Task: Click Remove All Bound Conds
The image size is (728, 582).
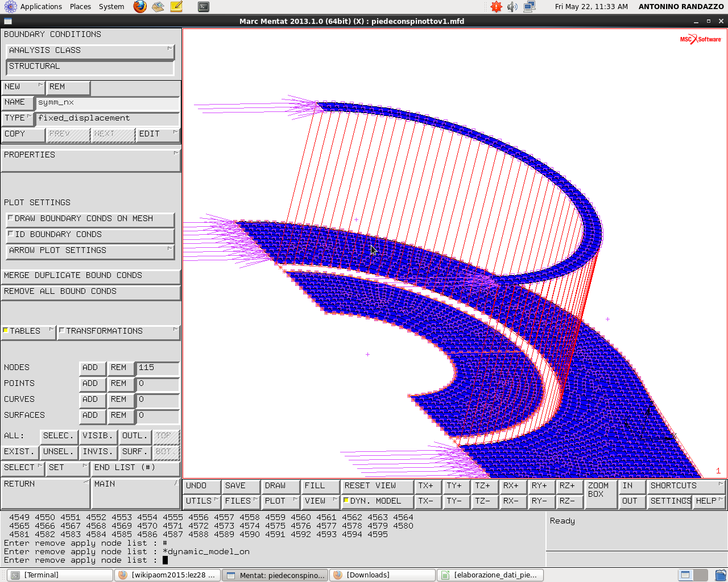Action: [91, 292]
